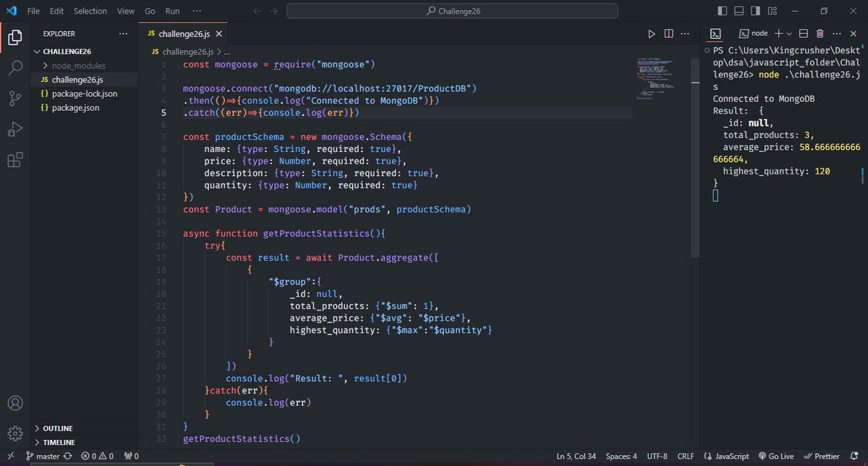Screen dimensions: 868x466
Task: Toggle the primary side bar visibility
Action: pos(723,11)
